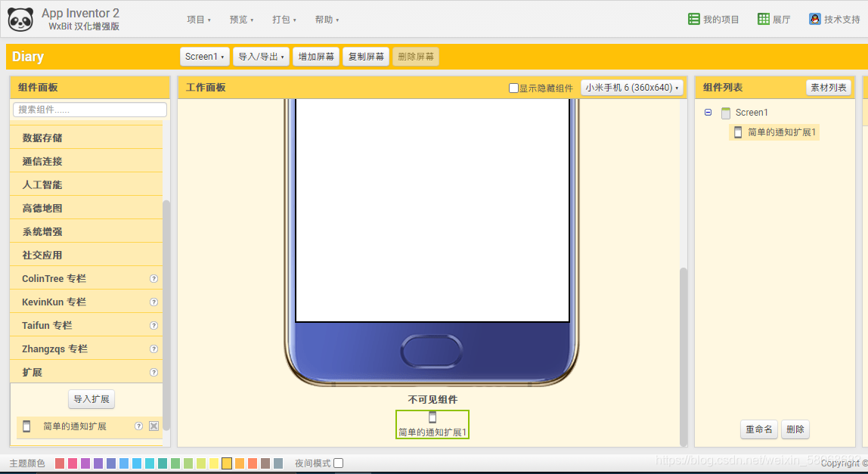Open the Screen1 screen selector dropdown
Image resolution: width=868 pixels, height=474 pixels.
coord(204,56)
